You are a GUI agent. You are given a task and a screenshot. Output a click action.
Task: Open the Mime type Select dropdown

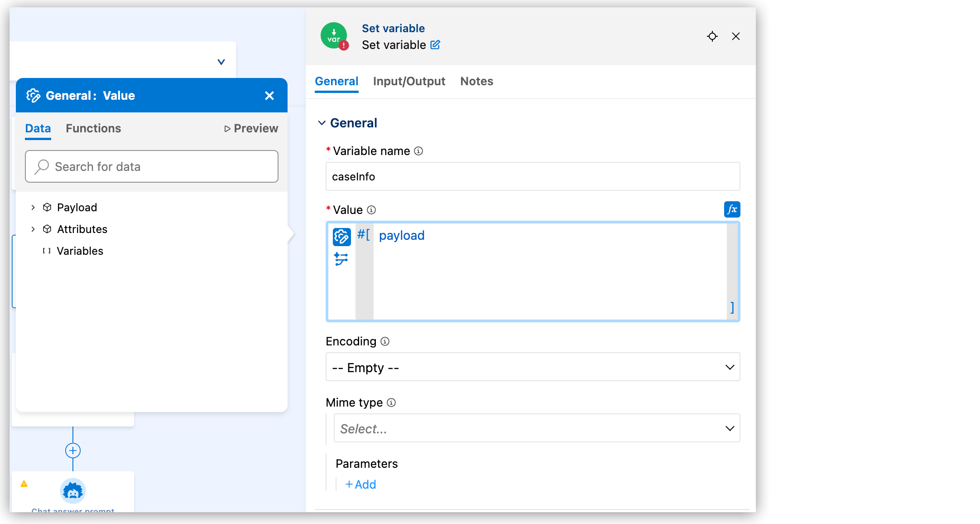(x=537, y=428)
